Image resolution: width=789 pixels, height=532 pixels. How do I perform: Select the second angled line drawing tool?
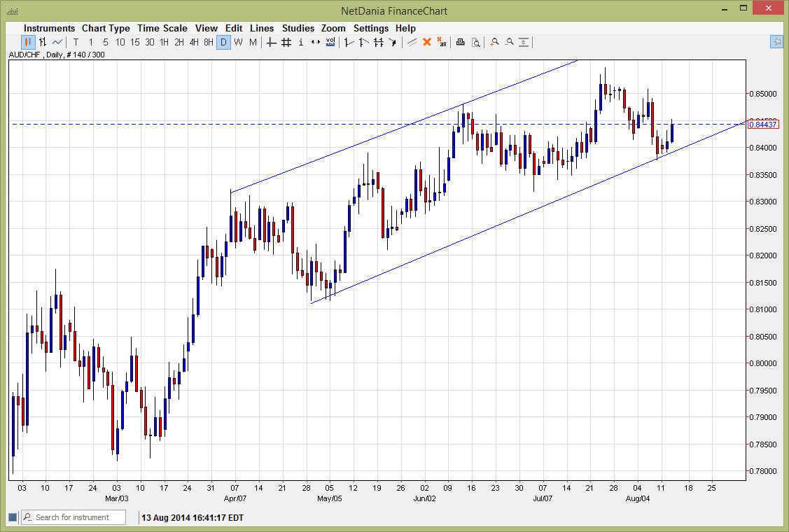point(363,42)
